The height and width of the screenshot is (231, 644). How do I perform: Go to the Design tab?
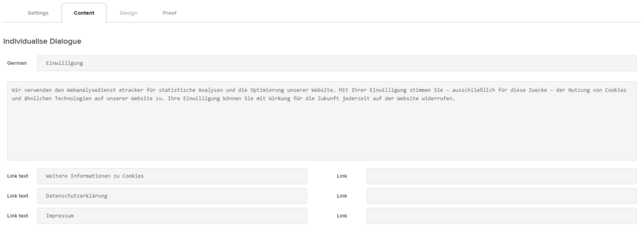[128, 13]
